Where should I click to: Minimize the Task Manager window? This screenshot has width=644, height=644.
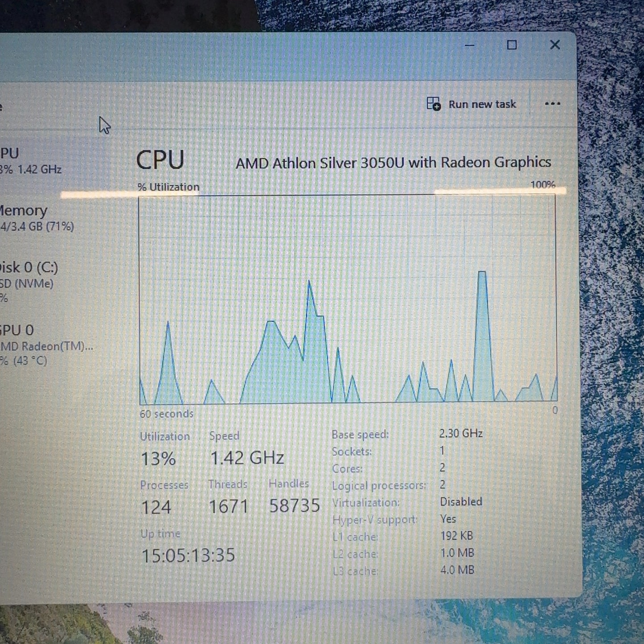click(469, 45)
